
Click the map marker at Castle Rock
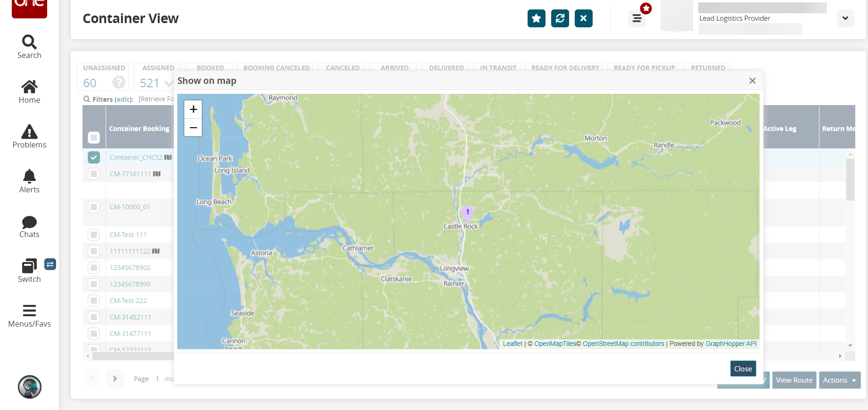pyautogui.click(x=467, y=213)
